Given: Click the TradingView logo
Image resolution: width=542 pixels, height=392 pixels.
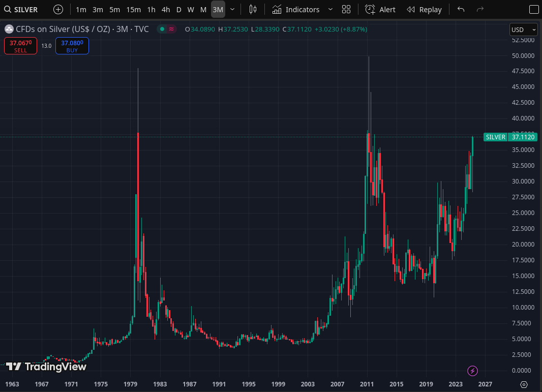Looking at the screenshot, I should pos(46,367).
